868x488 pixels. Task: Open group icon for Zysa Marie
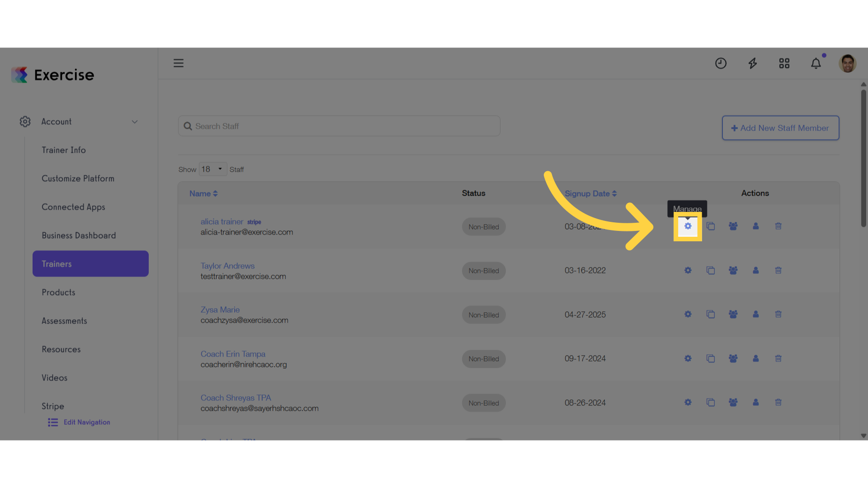733,314
